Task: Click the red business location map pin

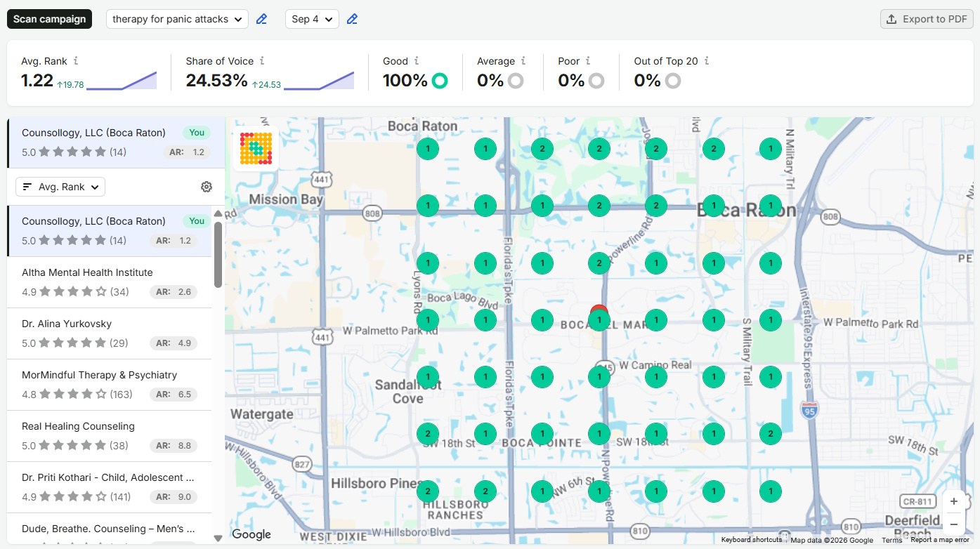Action: click(599, 310)
